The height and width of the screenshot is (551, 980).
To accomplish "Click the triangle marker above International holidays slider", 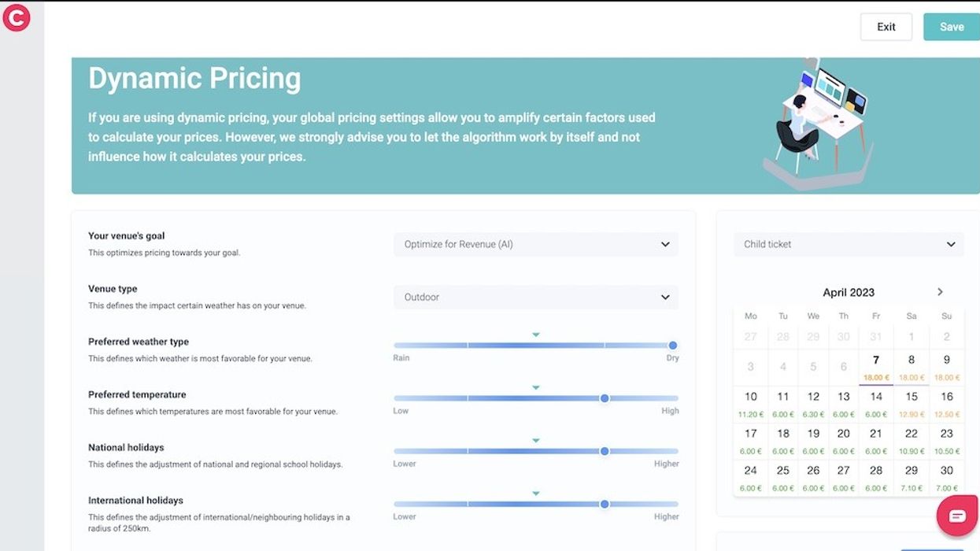I will coord(536,493).
